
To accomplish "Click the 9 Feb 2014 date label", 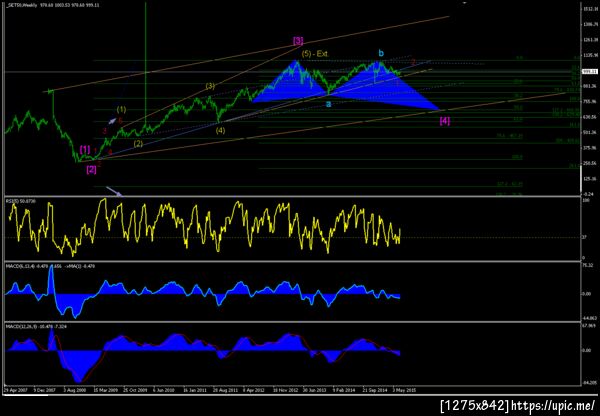I will (345, 390).
